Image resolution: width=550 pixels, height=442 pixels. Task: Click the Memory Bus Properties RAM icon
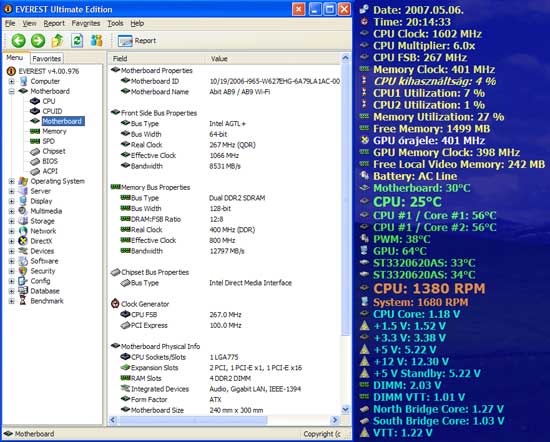[x=115, y=187]
